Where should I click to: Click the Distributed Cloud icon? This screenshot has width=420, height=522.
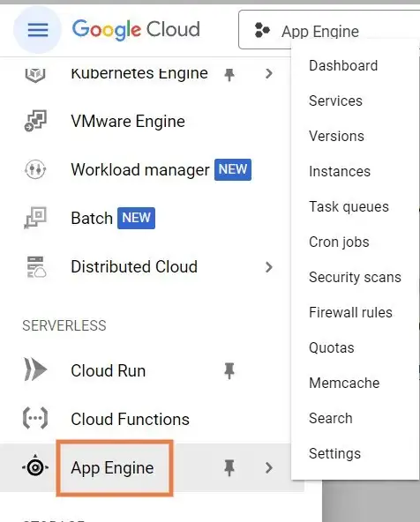36,267
